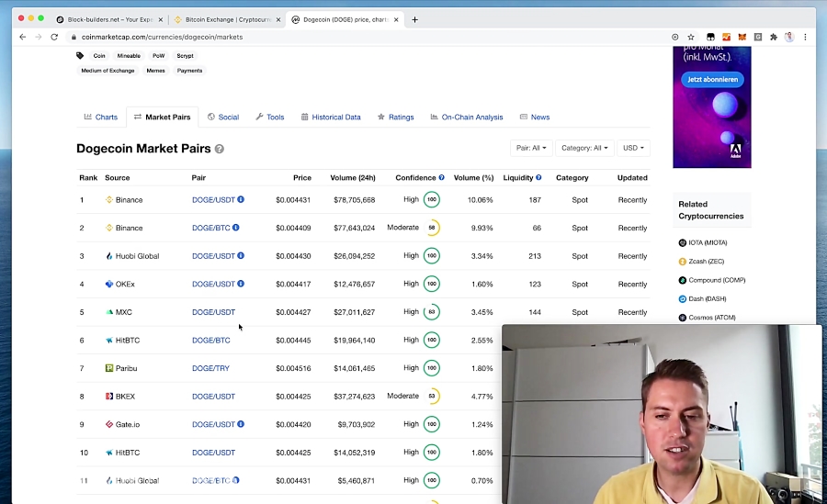Open Cosmos (ATOM) related cryptocurrency
This screenshot has width=827, height=504.
click(708, 318)
